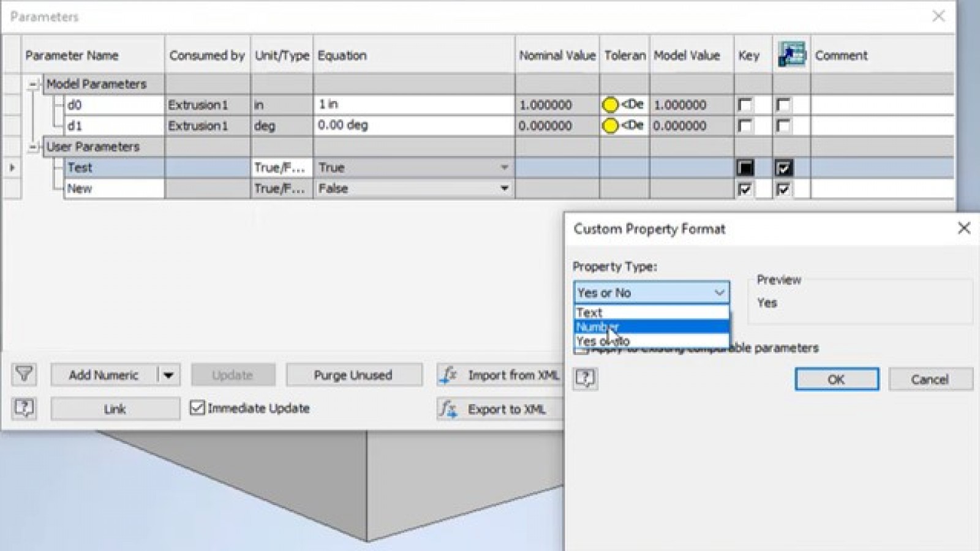
Task: Click Parameter Name column header
Action: click(93, 55)
